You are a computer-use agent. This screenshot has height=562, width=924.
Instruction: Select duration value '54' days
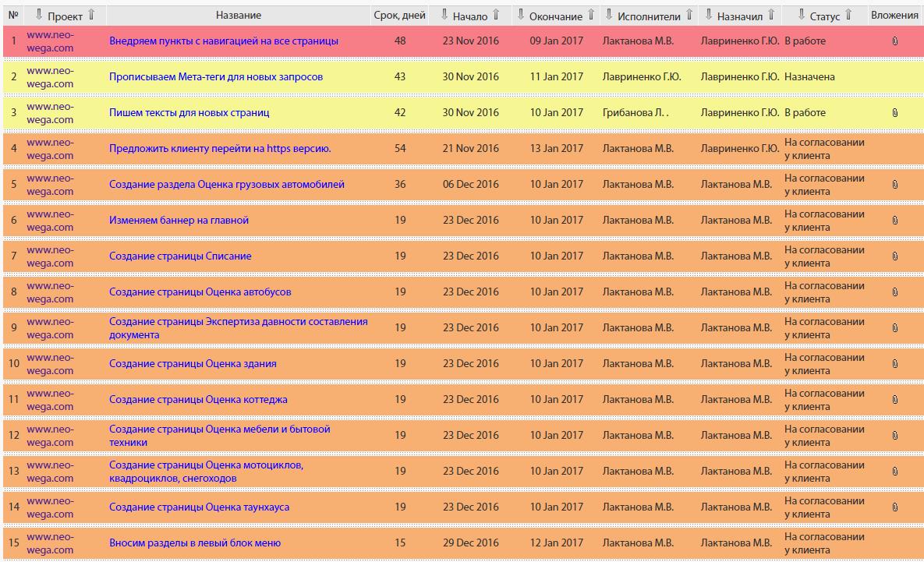(x=400, y=148)
